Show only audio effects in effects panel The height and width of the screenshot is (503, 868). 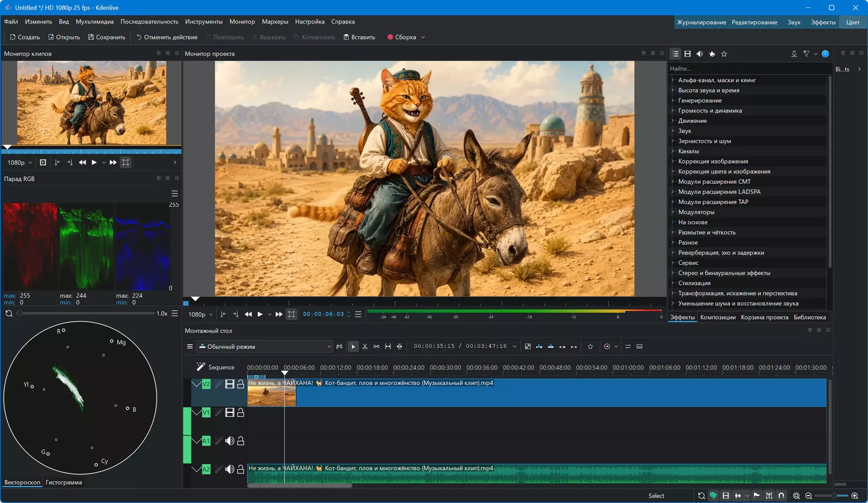click(x=700, y=54)
